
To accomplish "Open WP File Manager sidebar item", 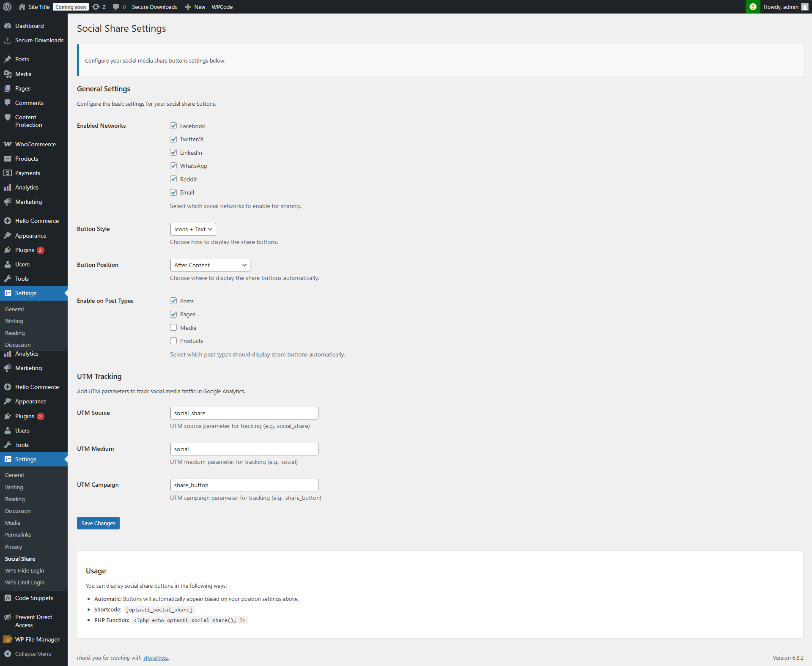I will click(x=37, y=639).
